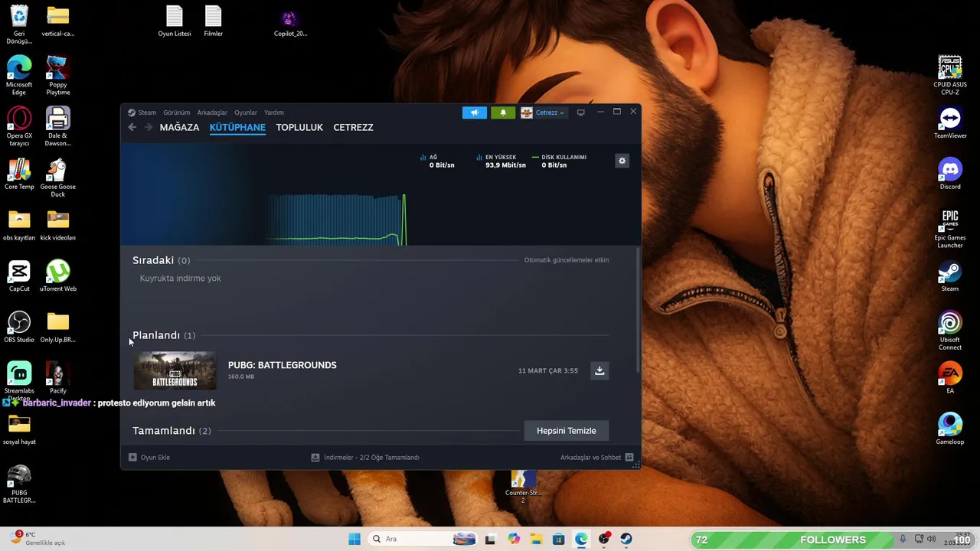
Task: Open the TOPLULUK tab
Action: [x=299, y=127]
